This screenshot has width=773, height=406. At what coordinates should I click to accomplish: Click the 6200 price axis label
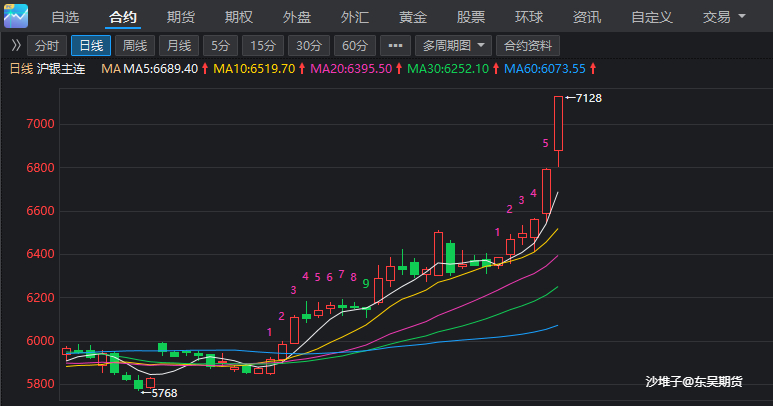click(x=40, y=298)
